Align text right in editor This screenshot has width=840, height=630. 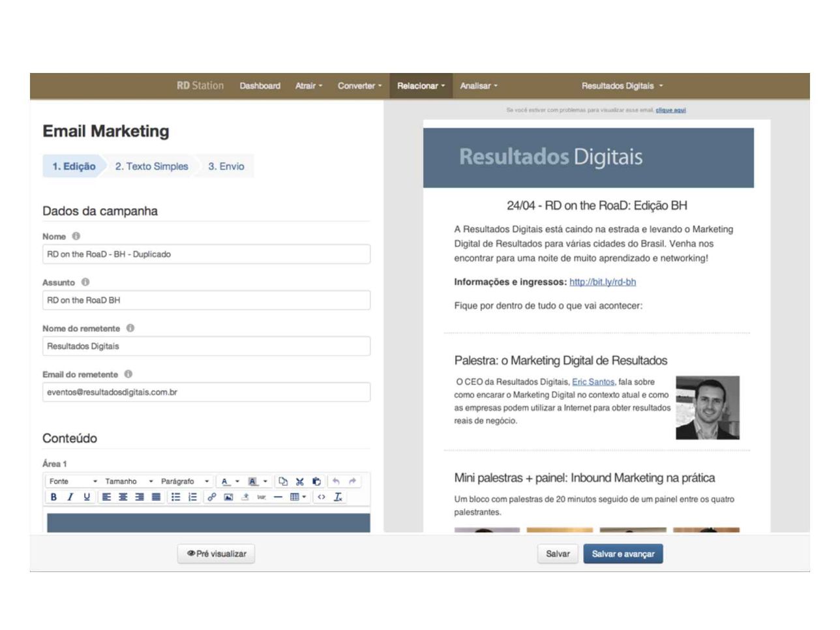pyautogui.click(x=140, y=497)
